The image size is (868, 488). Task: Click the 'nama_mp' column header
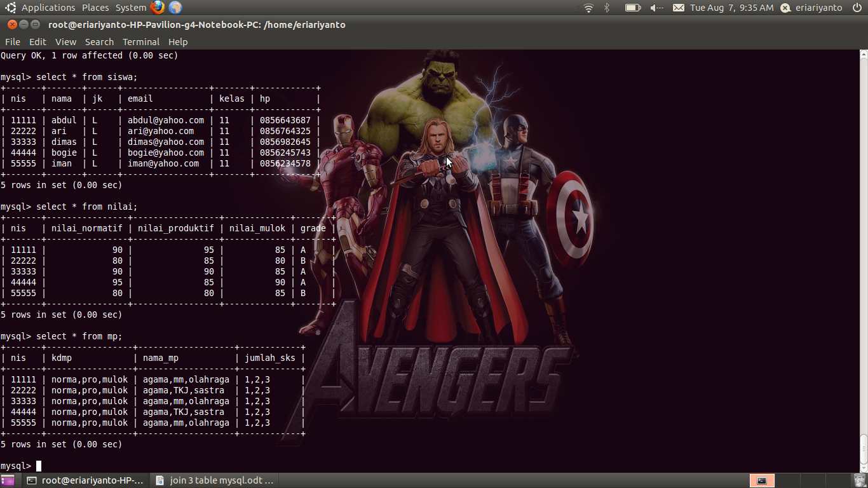(x=161, y=358)
